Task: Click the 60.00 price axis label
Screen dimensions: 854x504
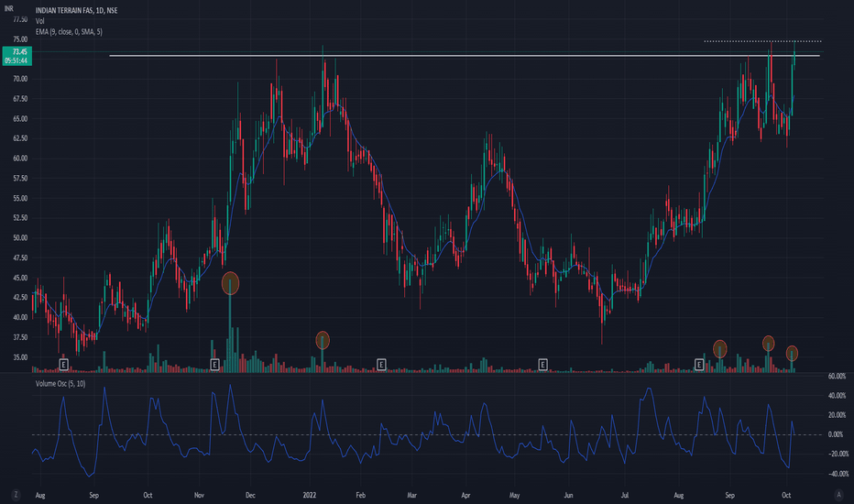Action: point(20,159)
